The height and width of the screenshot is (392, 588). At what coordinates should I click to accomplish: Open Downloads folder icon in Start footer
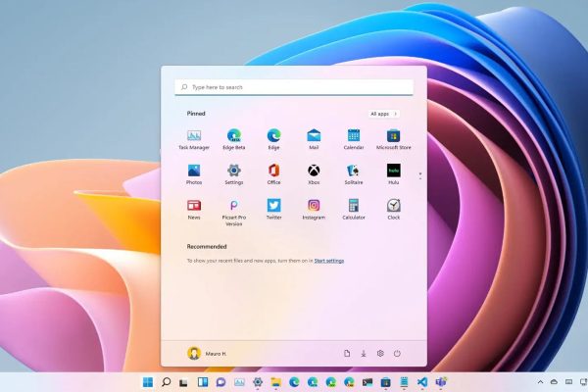pos(364,354)
